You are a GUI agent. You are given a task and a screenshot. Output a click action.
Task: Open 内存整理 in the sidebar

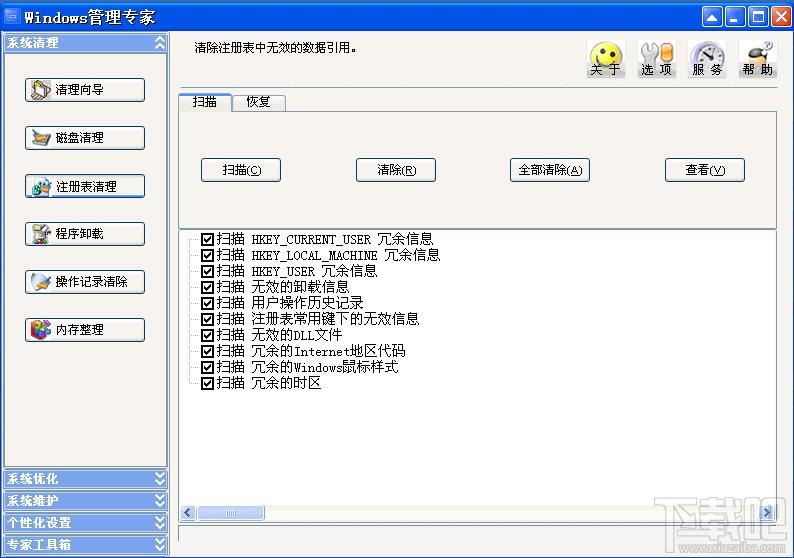(x=85, y=330)
